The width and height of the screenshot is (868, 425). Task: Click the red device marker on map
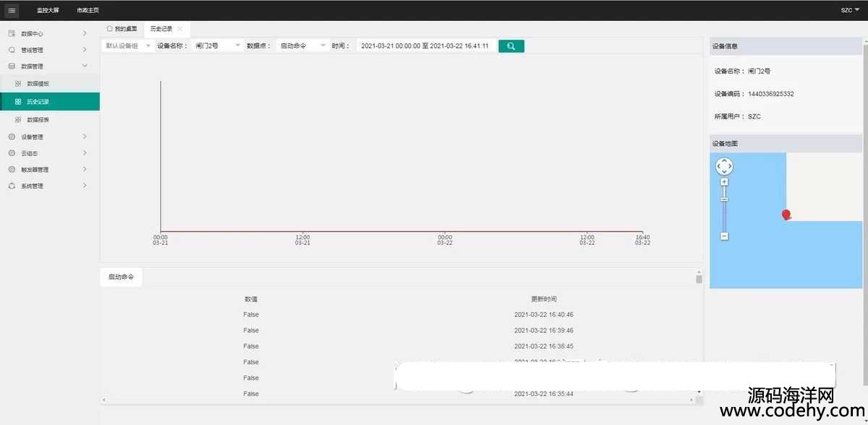click(x=787, y=215)
